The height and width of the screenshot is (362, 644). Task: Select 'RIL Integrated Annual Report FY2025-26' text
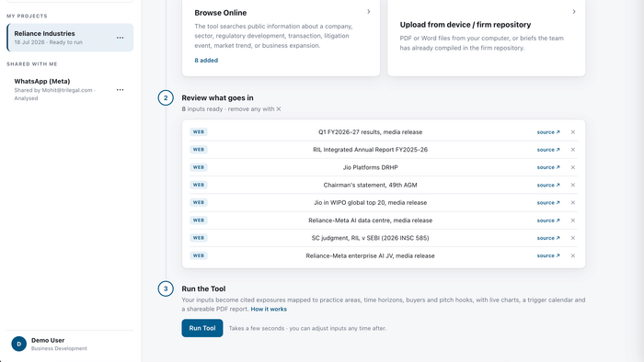(370, 150)
